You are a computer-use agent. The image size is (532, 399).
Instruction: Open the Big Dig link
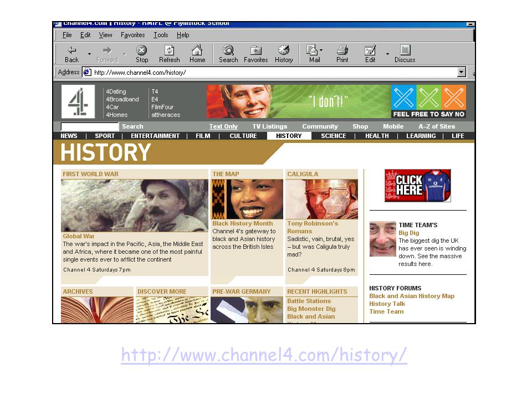point(409,233)
